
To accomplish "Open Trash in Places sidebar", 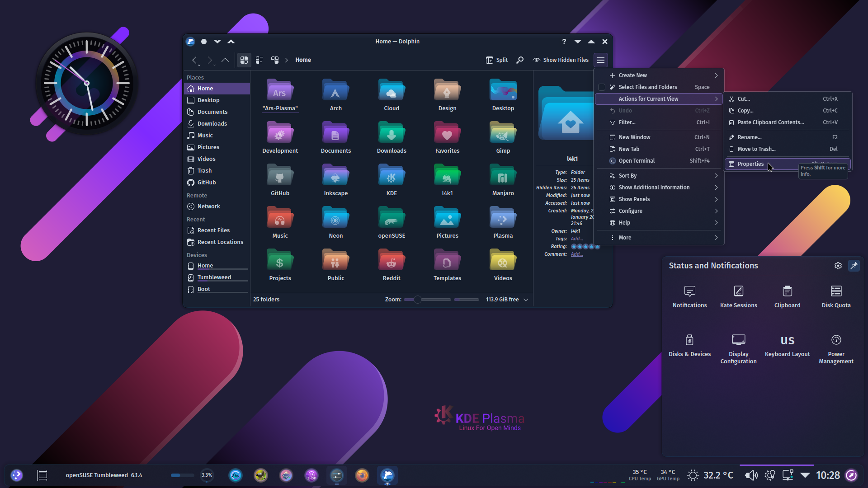I will (217, 171).
